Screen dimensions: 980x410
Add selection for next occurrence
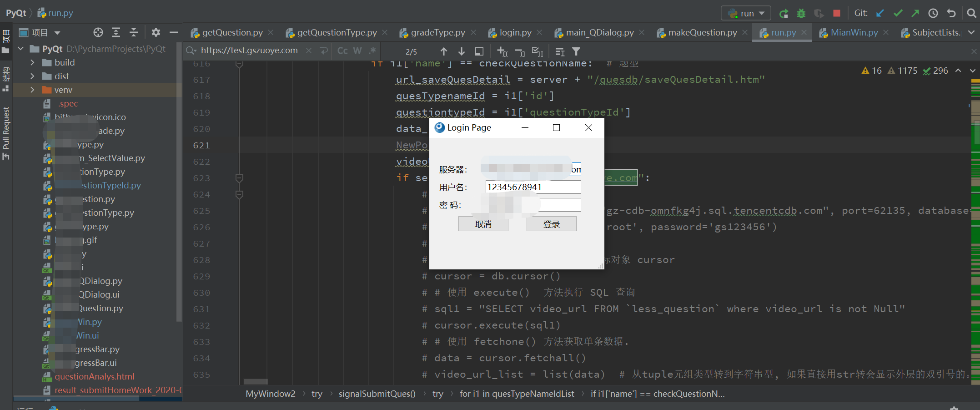[502, 51]
